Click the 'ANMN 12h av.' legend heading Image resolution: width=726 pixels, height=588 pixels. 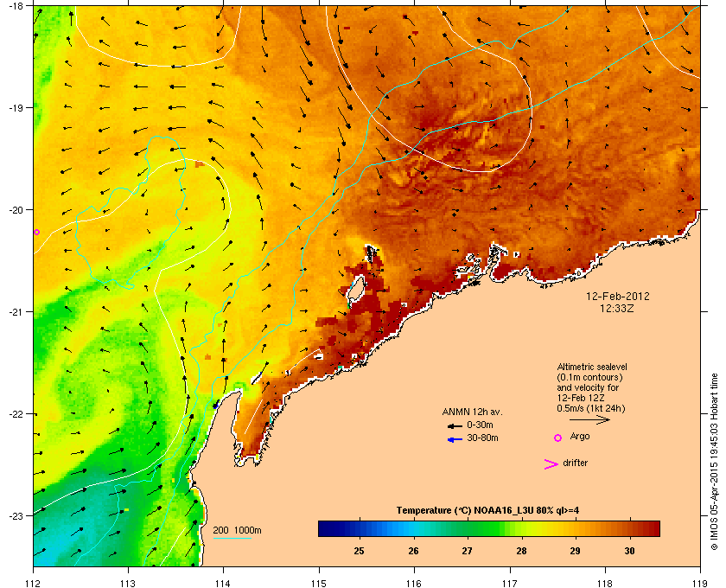pyautogui.click(x=472, y=412)
